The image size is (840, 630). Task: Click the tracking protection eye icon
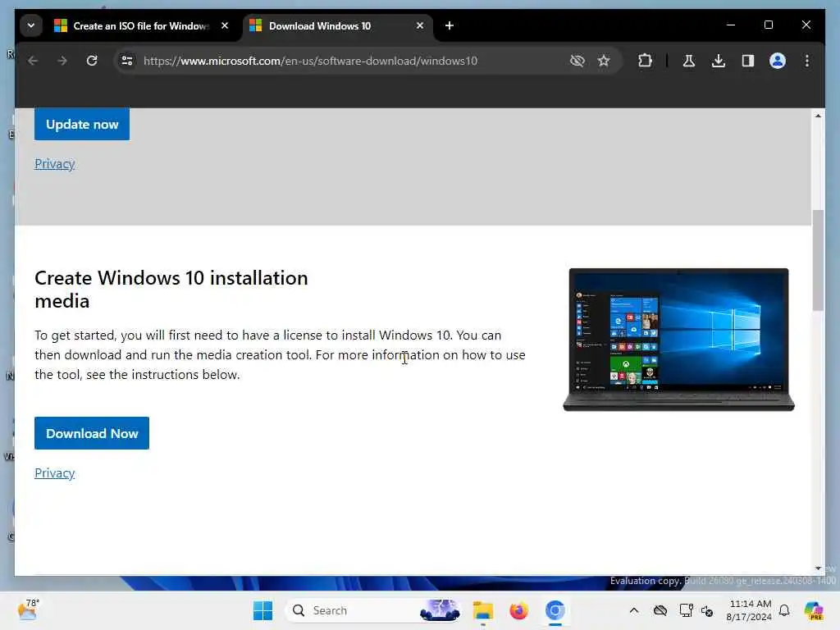pos(577,61)
